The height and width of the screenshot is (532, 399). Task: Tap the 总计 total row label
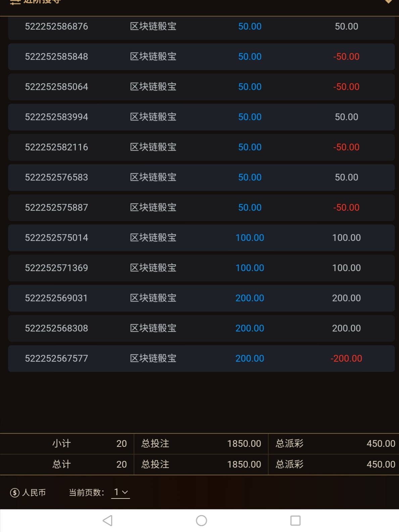coord(62,464)
